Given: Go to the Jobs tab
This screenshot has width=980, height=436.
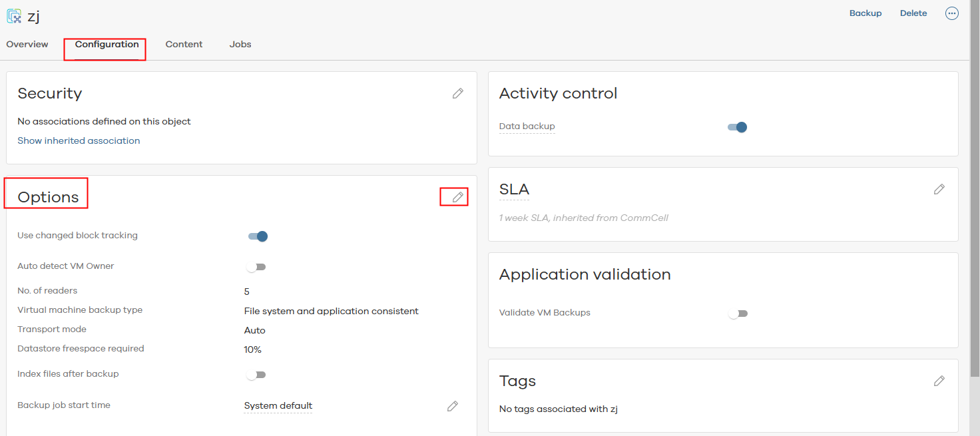Looking at the screenshot, I should [x=240, y=45].
